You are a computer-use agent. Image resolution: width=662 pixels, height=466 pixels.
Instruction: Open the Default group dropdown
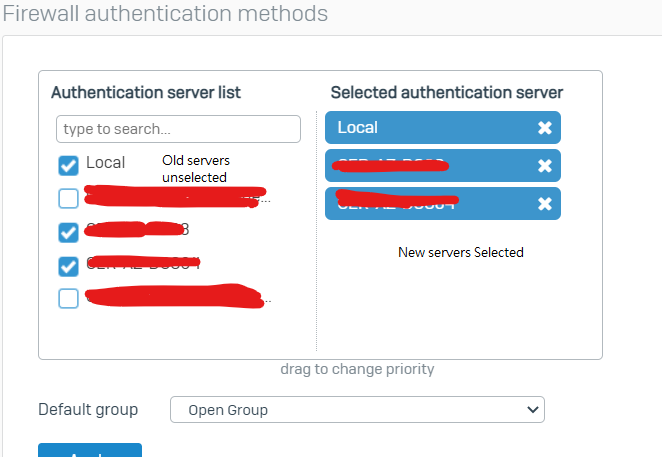357,410
